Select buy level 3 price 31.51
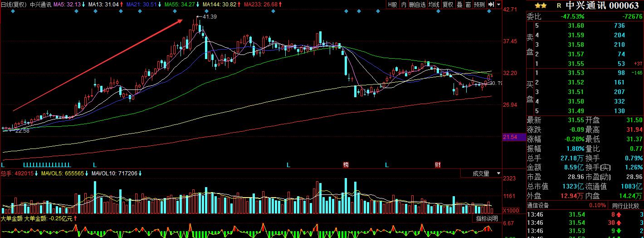Image resolution: width=644 pixels, height=238 pixels. click(x=576, y=92)
